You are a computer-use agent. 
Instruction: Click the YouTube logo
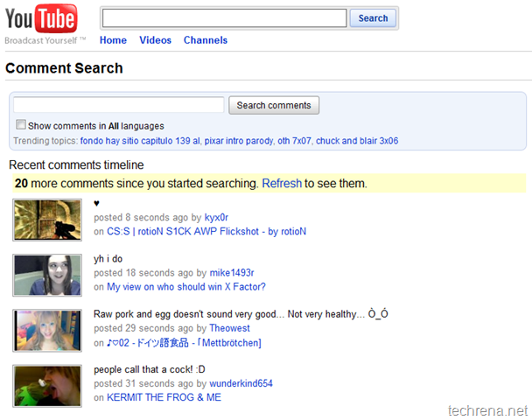[41, 19]
